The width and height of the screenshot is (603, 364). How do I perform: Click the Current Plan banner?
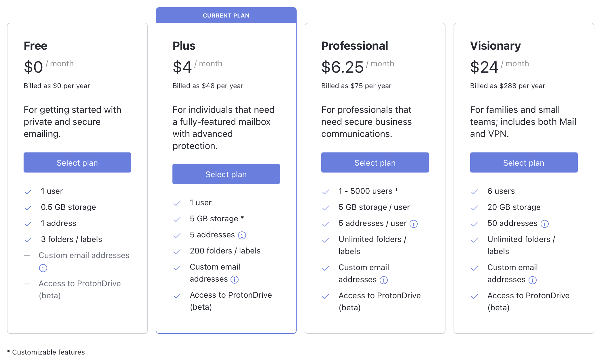coord(226,16)
